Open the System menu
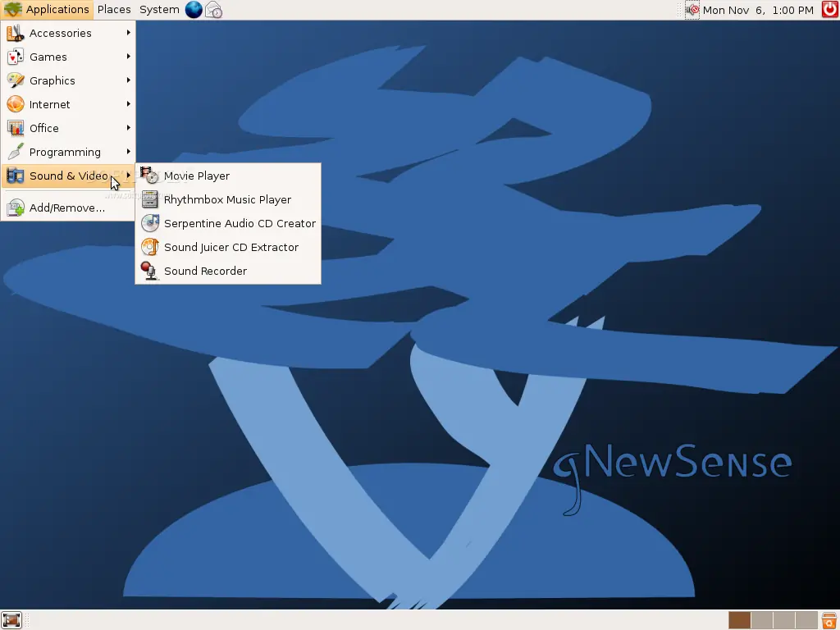Viewport: 840px width, 630px height. [x=158, y=9]
